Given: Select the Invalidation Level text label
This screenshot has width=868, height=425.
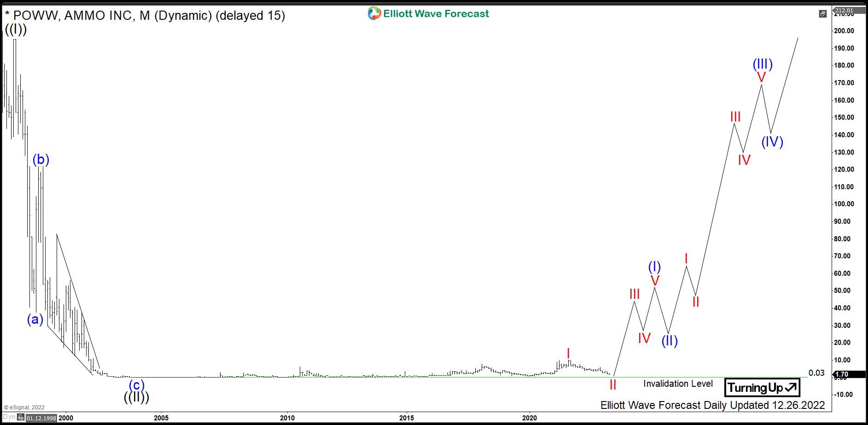Looking at the screenshot, I should point(678,384).
